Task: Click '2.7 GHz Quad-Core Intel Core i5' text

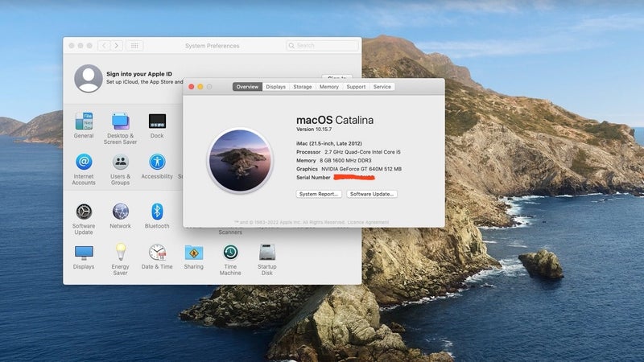Action: tap(362, 152)
